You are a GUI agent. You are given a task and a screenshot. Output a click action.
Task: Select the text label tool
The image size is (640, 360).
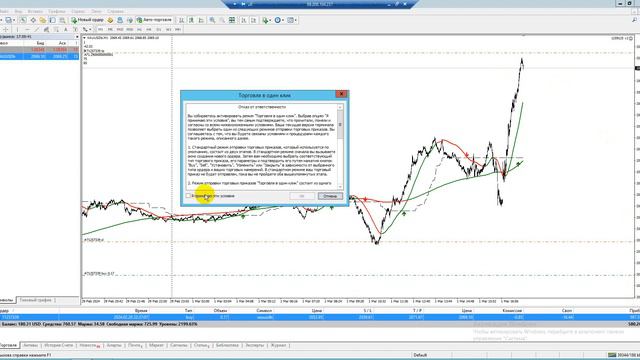click(x=76, y=29)
